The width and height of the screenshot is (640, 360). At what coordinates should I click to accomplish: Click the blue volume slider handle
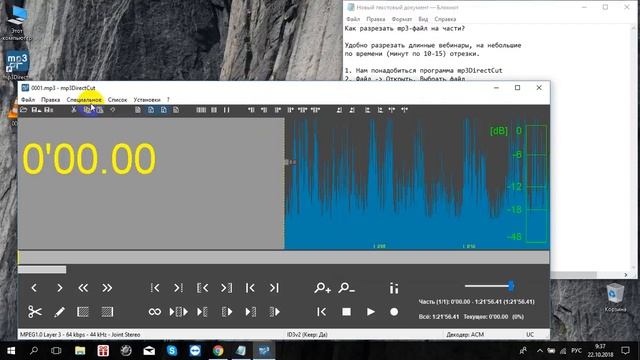click(511, 286)
